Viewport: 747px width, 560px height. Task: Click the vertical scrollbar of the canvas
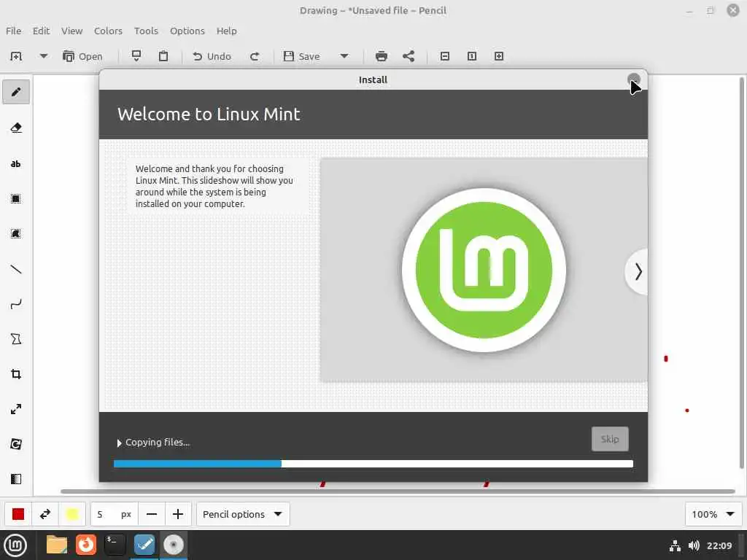click(741, 273)
